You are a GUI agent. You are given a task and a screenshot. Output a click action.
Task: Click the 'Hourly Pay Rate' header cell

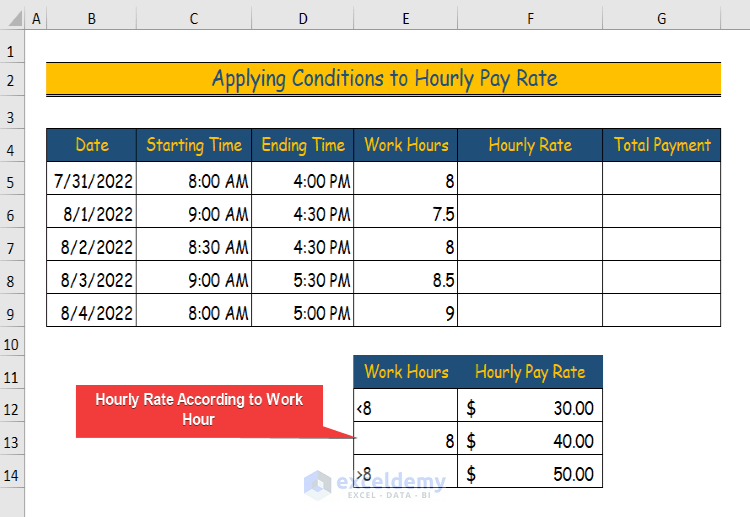coord(530,372)
